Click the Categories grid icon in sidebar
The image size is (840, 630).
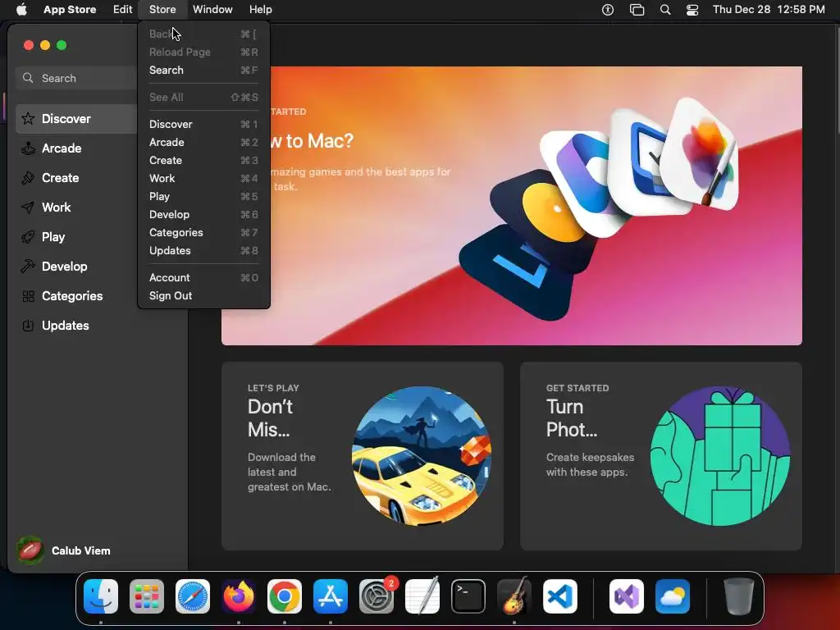tap(28, 295)
